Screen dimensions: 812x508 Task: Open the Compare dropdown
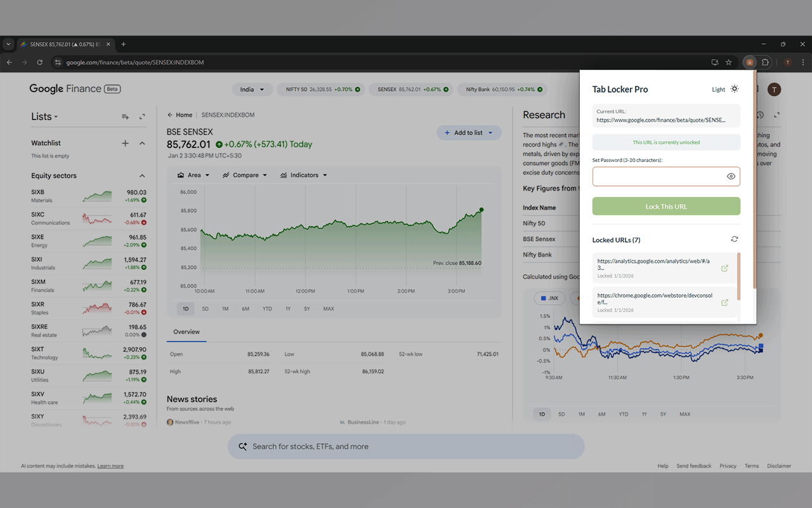(245, 175)
